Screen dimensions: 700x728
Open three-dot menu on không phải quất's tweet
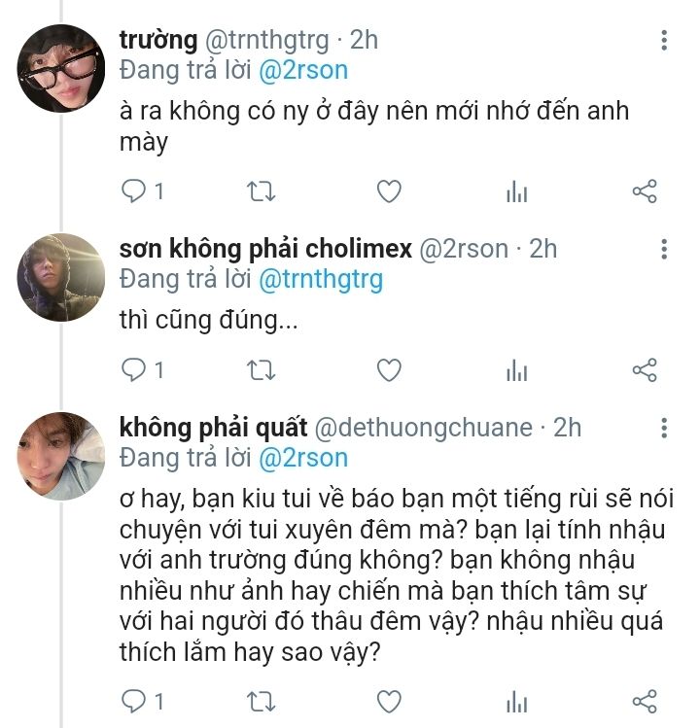tap(664, 428)
